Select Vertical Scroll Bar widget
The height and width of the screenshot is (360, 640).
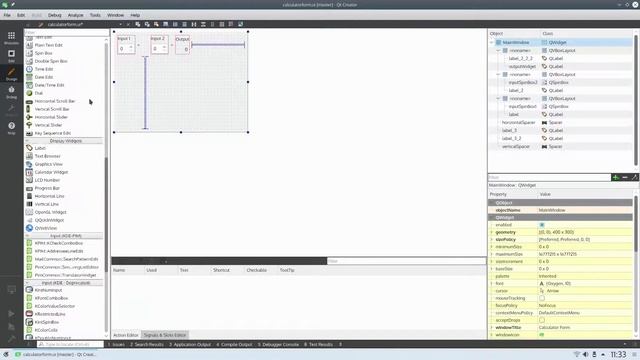click(52, 109)
